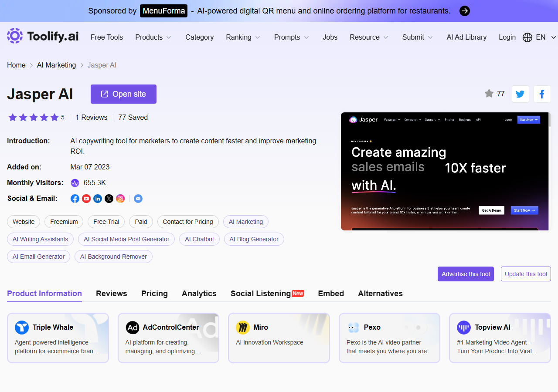This screenshot has height=392, width=558.
Task: Expand the Resource dropdown menu
Action: click(369, 37)
